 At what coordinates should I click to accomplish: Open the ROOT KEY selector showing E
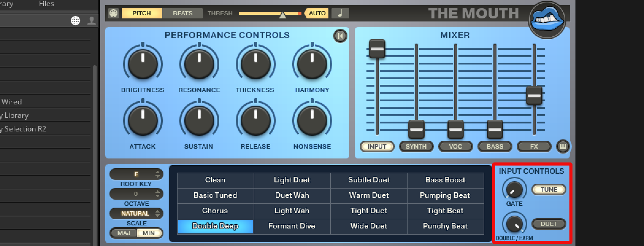136,174
